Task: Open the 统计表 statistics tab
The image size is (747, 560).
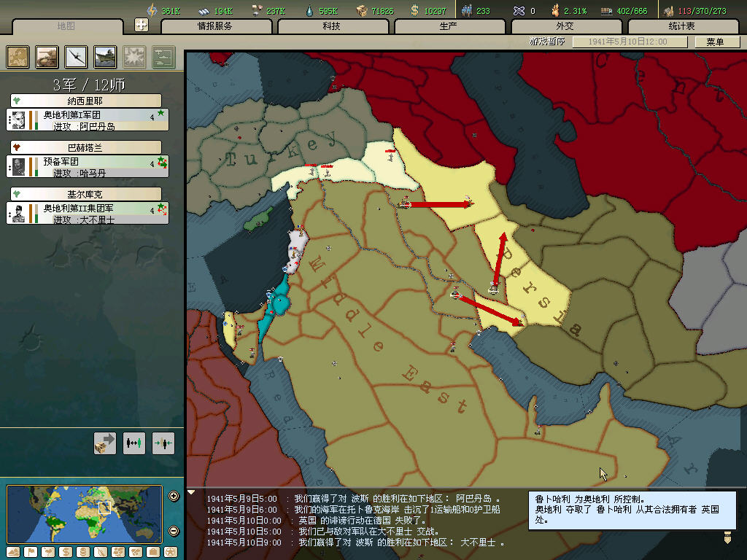Action: [682, 26]
